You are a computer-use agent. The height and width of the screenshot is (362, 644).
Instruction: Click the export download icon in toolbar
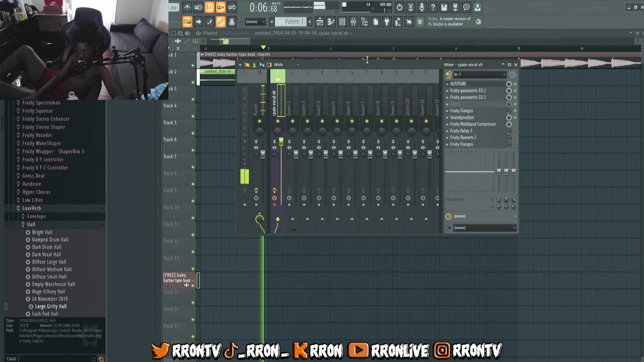477,7
